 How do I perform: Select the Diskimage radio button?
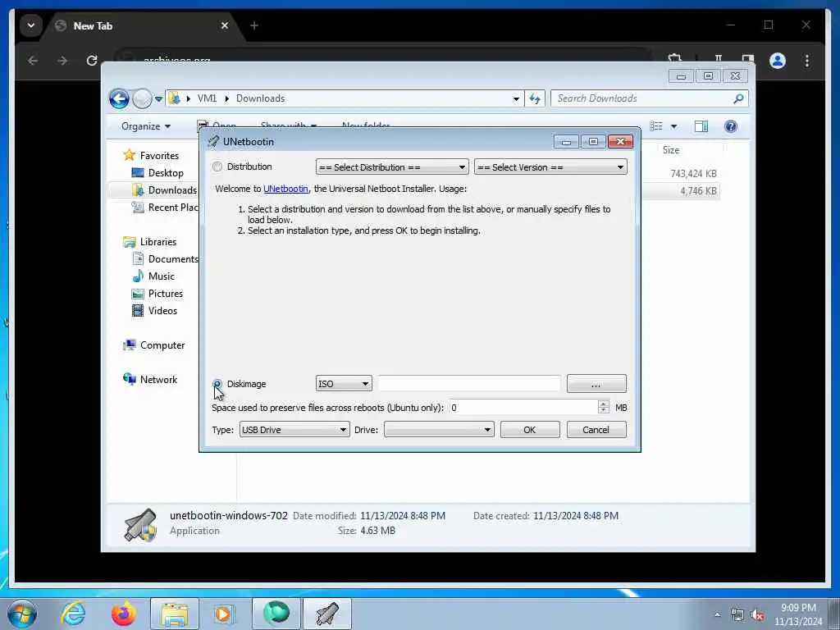(217, 384)
